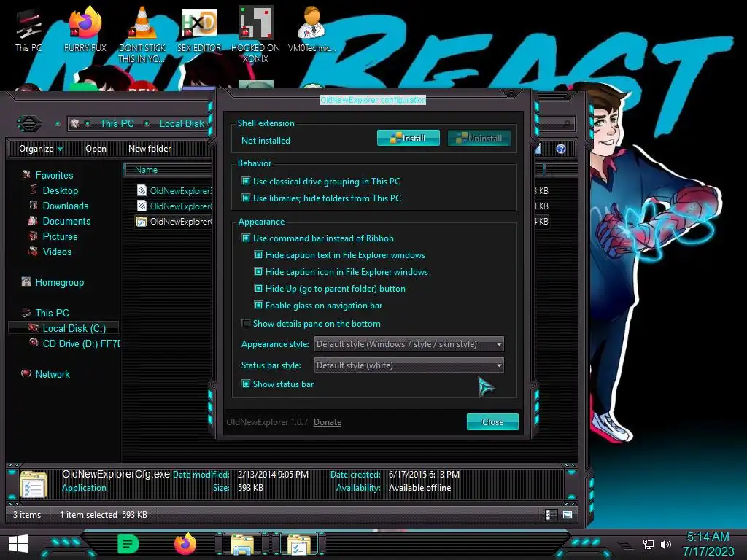Open File Explorer taskbar button
The image size is (747, 560).
click(242, 544)
